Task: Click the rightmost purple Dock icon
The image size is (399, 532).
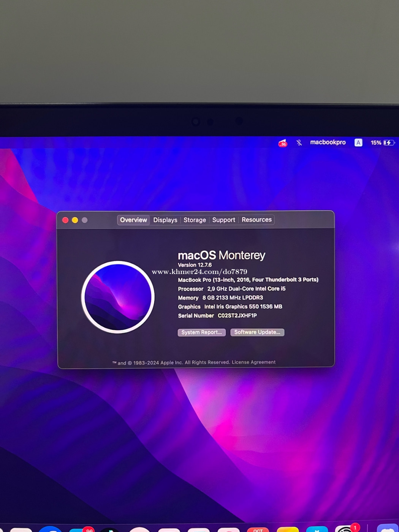Action: (387, 529)
